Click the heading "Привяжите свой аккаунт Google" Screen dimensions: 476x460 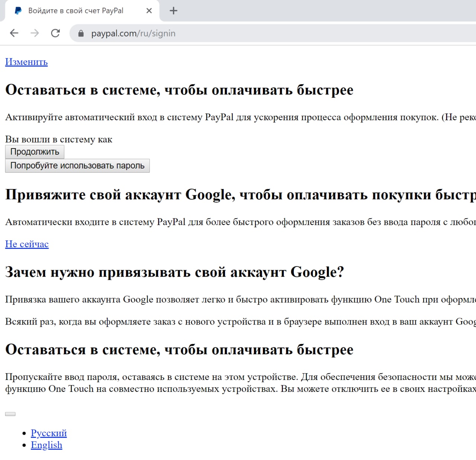241,195
